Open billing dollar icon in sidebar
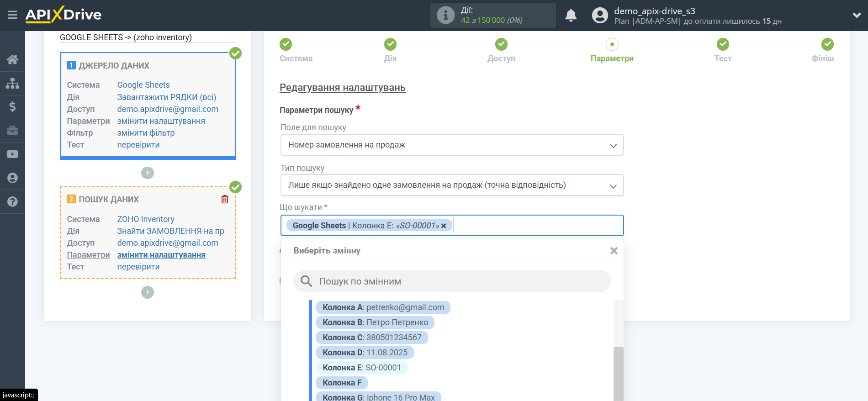This screenshot has height=401, width=868. (12, 107)
